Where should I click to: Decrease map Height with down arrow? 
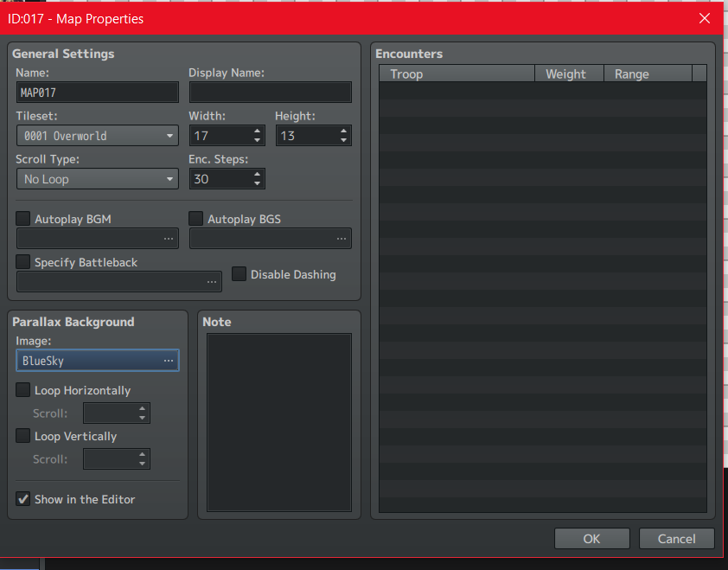[x=343, y=140]
